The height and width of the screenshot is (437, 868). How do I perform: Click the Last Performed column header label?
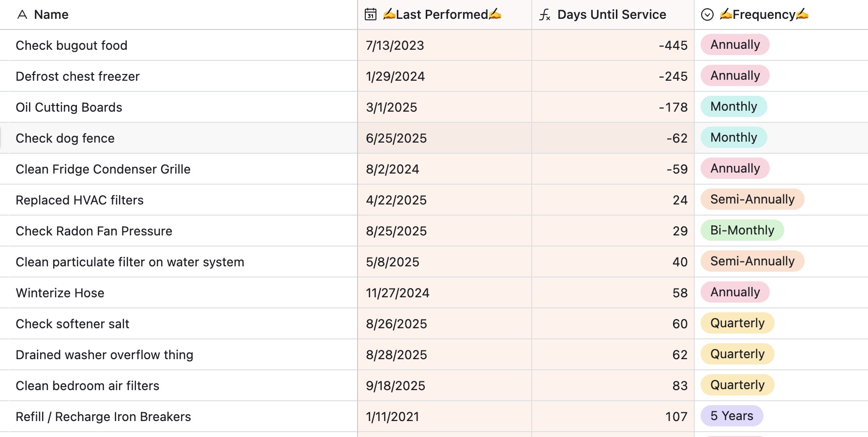(442, 15)
